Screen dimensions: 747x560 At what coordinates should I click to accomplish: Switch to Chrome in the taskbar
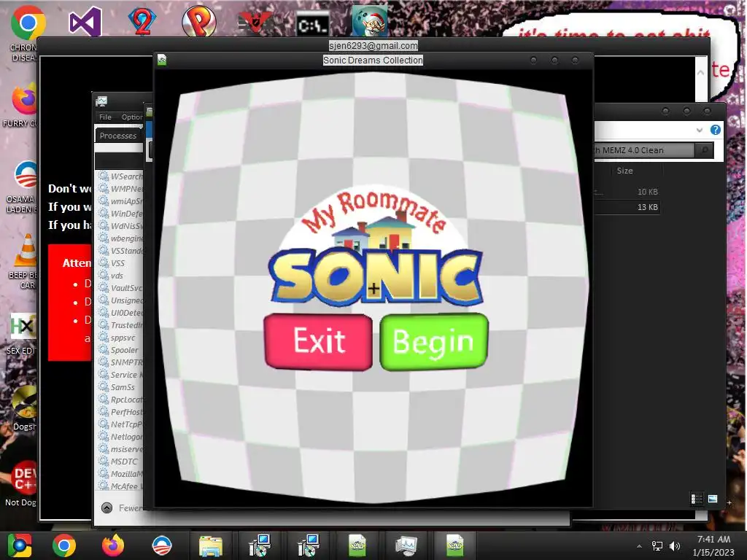[64, 545]
